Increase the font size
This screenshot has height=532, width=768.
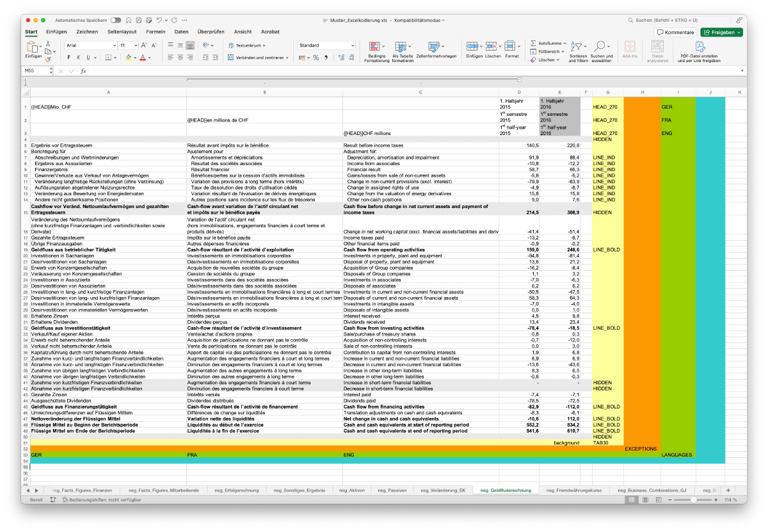coord(144,45)
